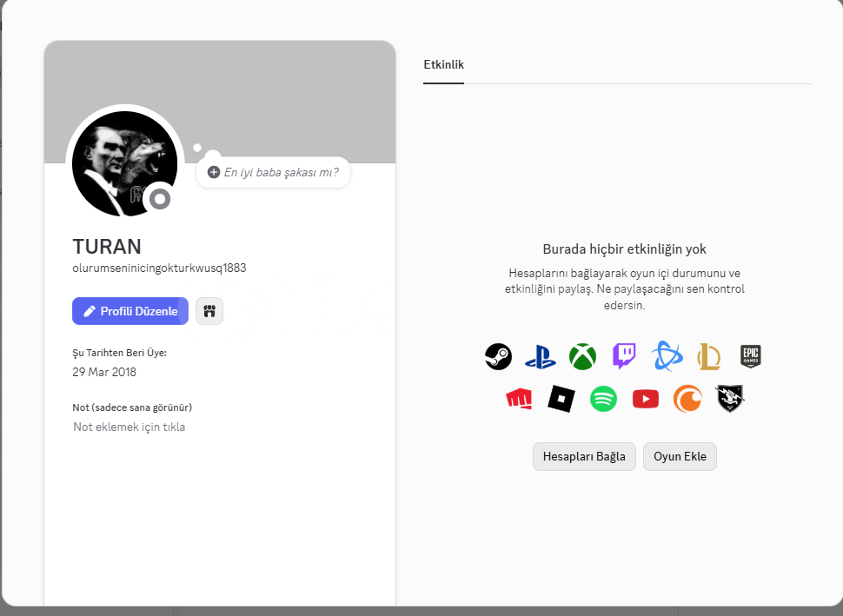Click the shop icon button beside Profili Düzenle
Image resolution: width=843 pixels, height=616 pixels.
(x=209, y=311)
